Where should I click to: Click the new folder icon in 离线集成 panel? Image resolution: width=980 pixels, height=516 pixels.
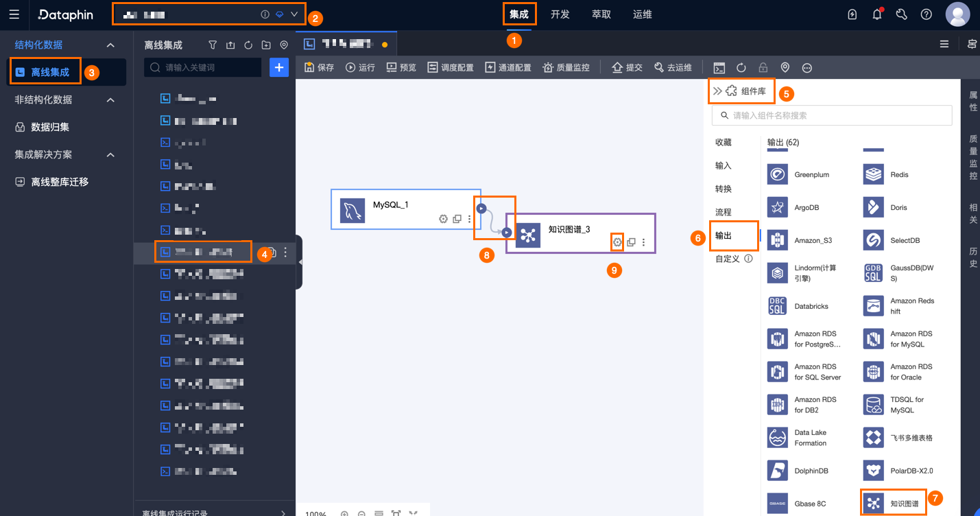(x=266, y=45)
